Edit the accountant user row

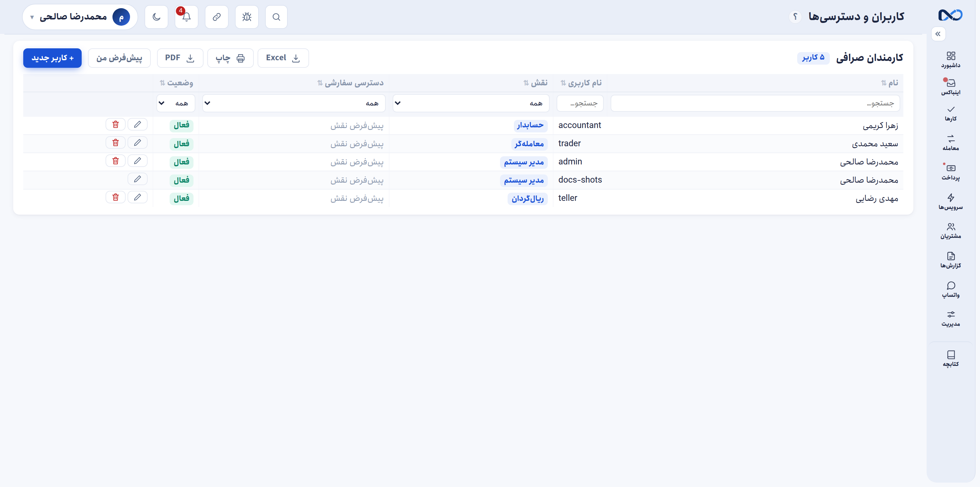(x=137, y=124)
